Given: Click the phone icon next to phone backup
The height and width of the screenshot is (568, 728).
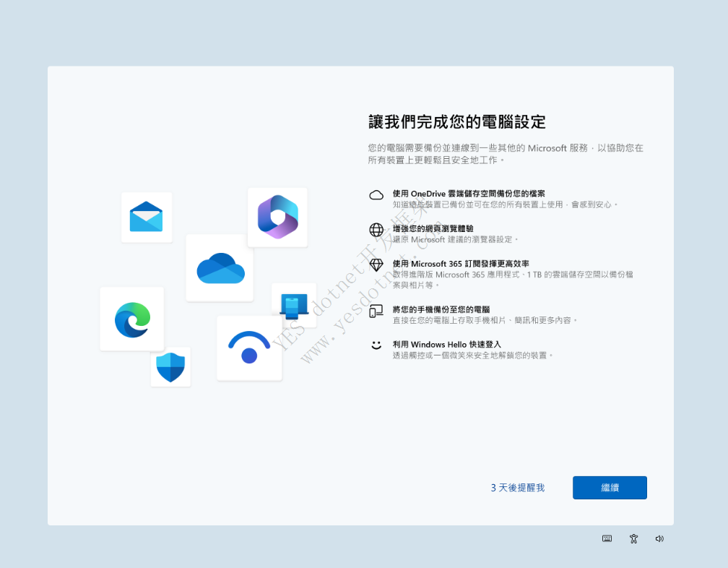Looking at the screenshot, I should (376, 310).
